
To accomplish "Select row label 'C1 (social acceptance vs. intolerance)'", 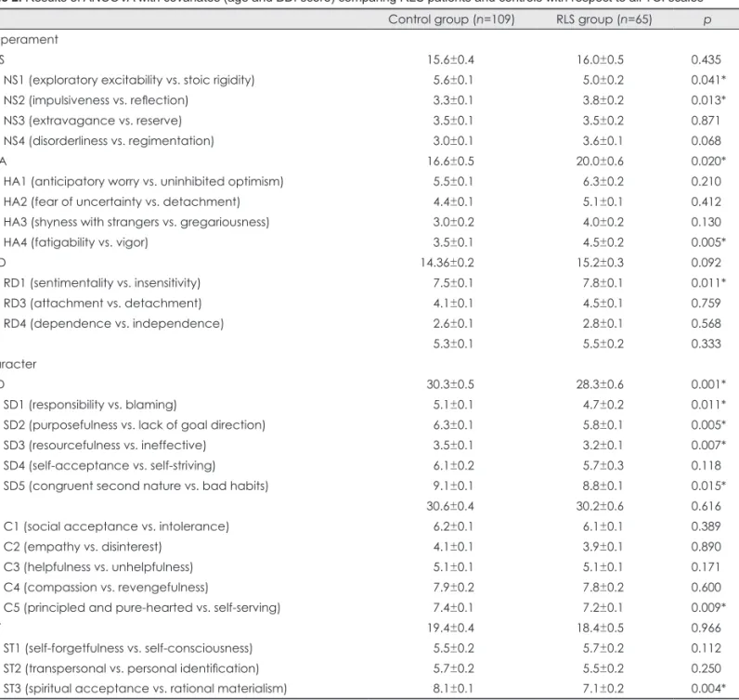I will (x=116, y=526).
